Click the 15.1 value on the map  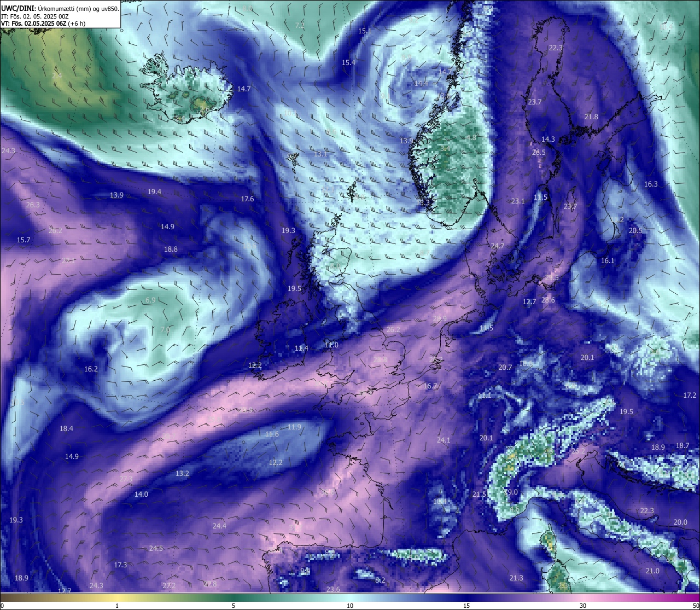click(x=365, y=31)
